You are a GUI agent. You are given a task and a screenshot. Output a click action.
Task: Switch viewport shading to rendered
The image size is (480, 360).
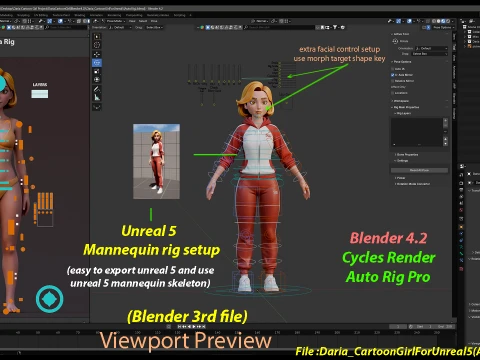(448, 21)
